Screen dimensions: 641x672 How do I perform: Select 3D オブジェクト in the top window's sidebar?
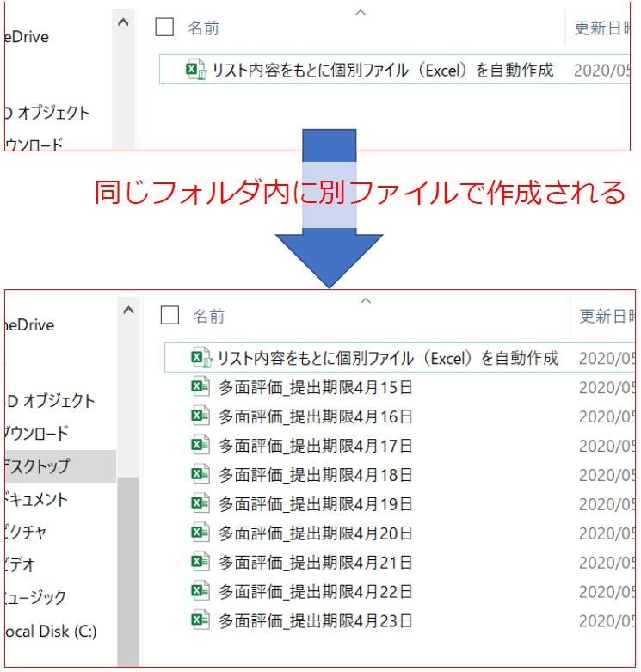tap(47, 113)
